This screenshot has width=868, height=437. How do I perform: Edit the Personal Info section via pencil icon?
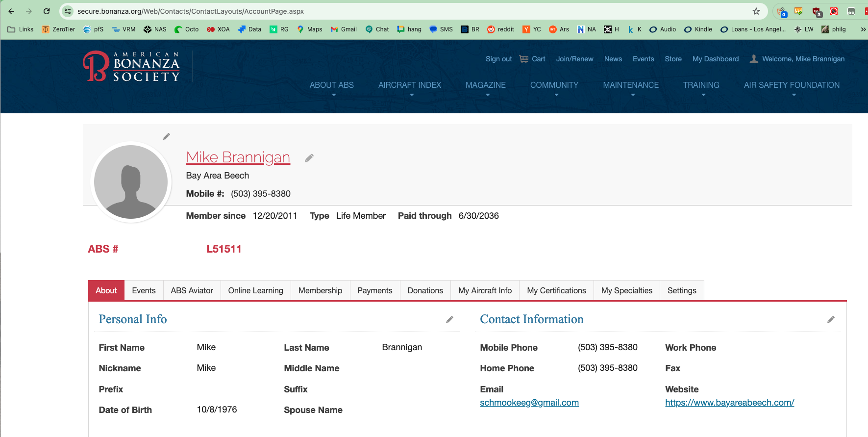[x=449, y=320]
